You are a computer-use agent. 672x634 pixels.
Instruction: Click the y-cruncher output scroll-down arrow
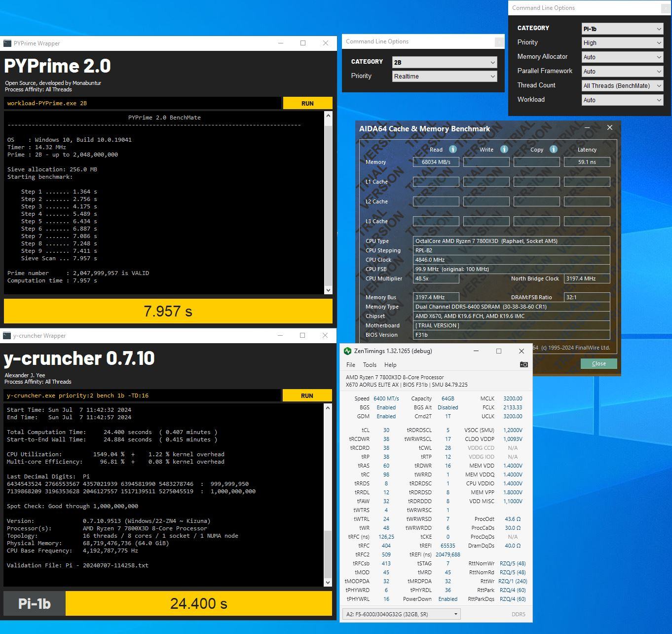pos(328,583)
